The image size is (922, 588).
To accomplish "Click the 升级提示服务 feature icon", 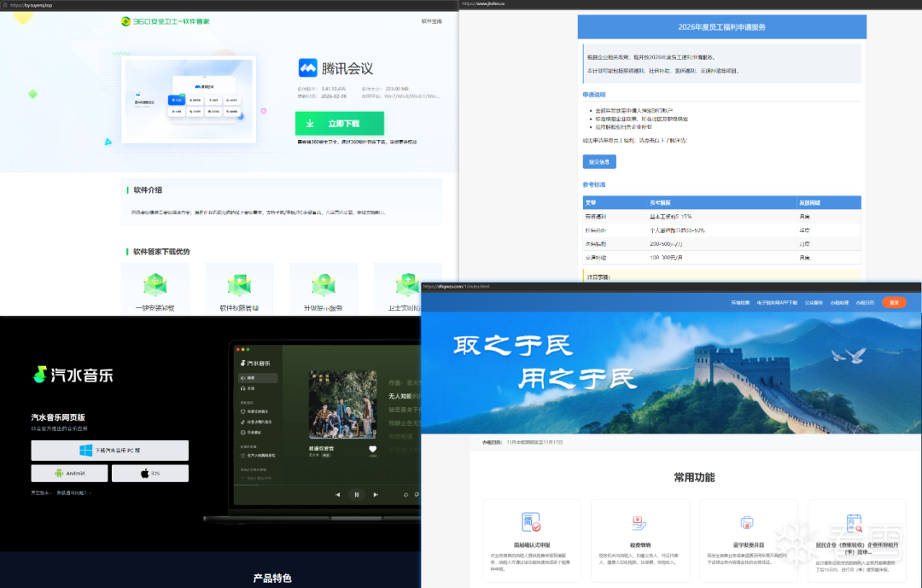I will (x=324, y=284).
